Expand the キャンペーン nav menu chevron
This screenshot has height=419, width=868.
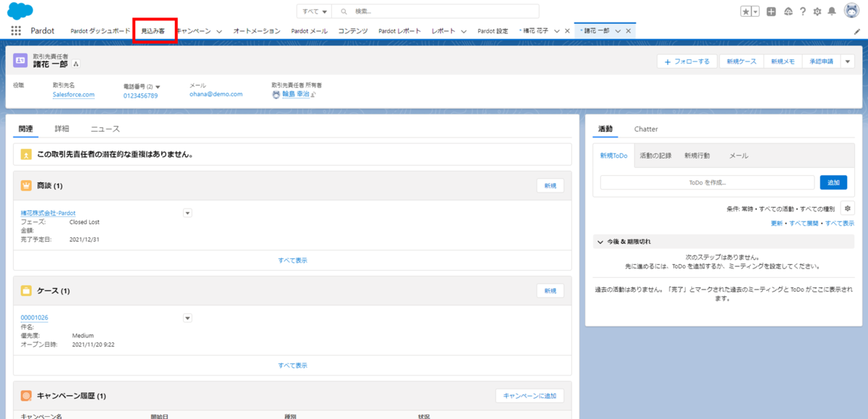pos(219,31)
